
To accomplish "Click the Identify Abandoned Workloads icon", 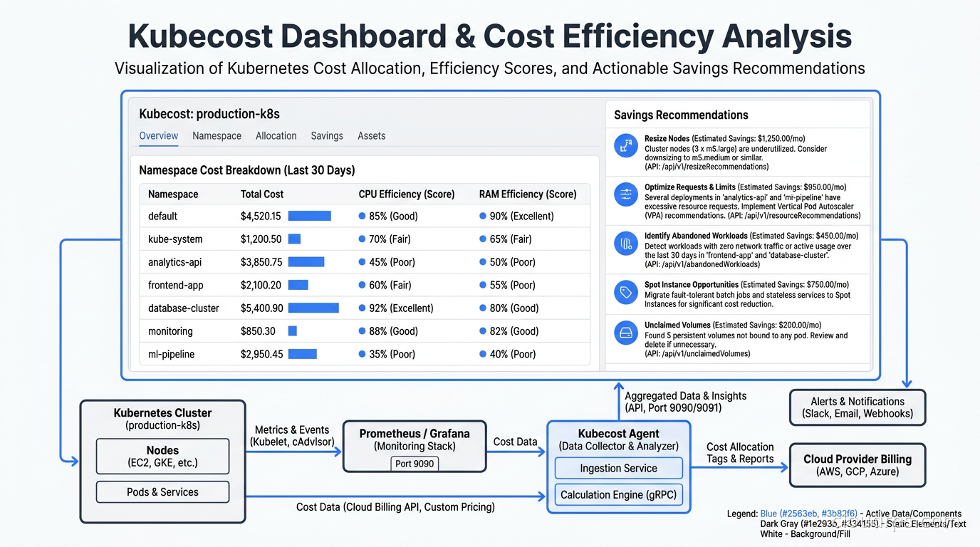I will [x=626, y=244].
